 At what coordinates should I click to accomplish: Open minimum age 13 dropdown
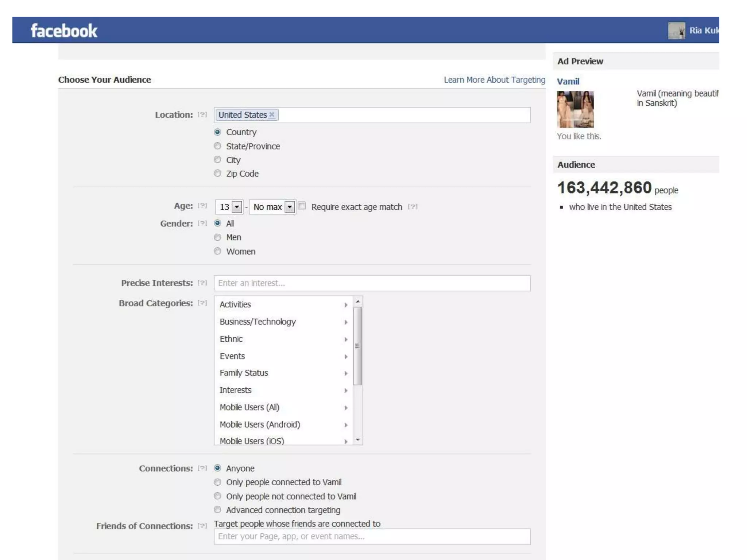pos(237,207)
